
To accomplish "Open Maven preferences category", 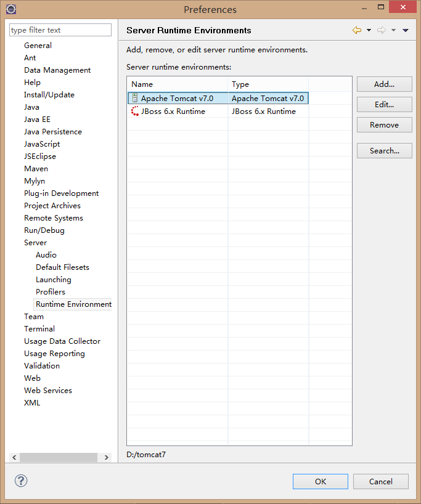I will 36,169.
